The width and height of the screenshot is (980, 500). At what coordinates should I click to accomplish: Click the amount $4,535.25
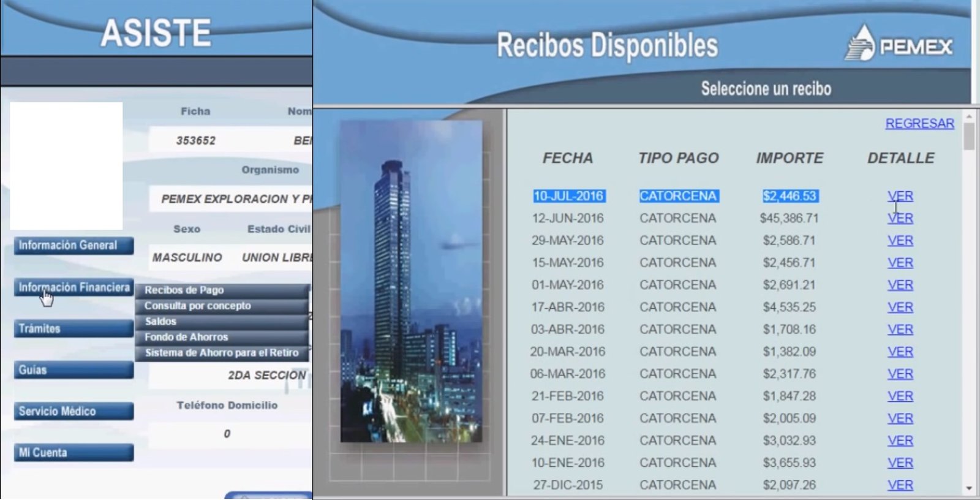[790, 308]
